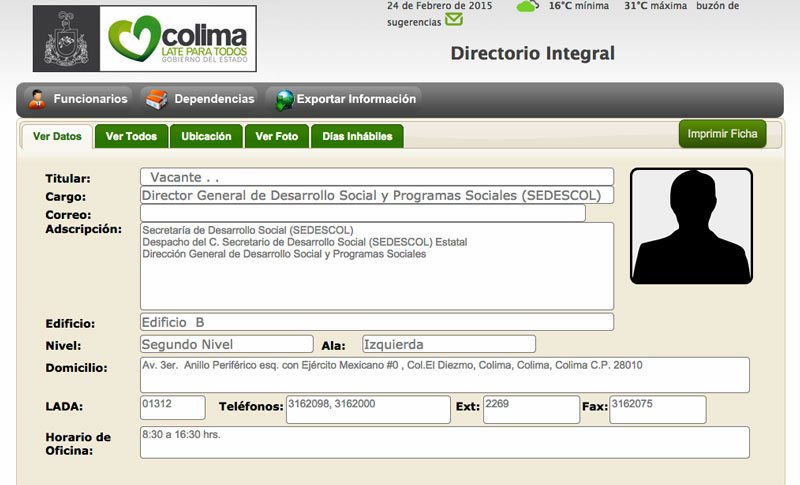
Task: Click the date 24 de Febrero de 2015
Action: click(x=440, y=6)
